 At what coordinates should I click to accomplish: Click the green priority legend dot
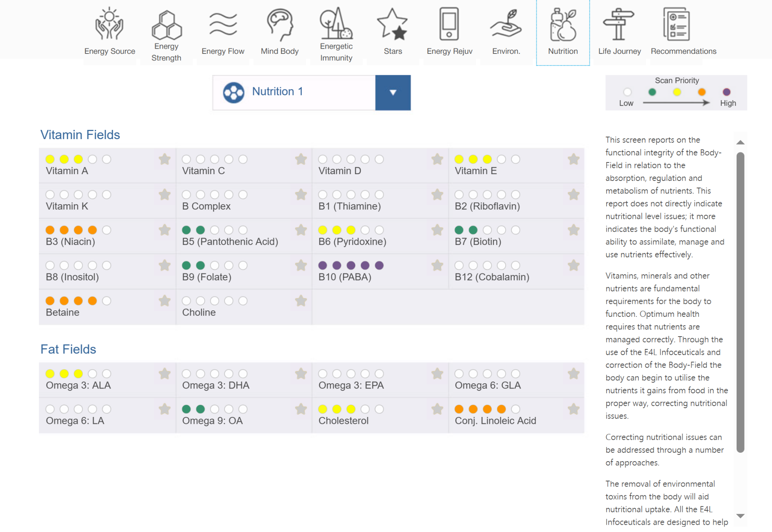(x=652, y=92)
